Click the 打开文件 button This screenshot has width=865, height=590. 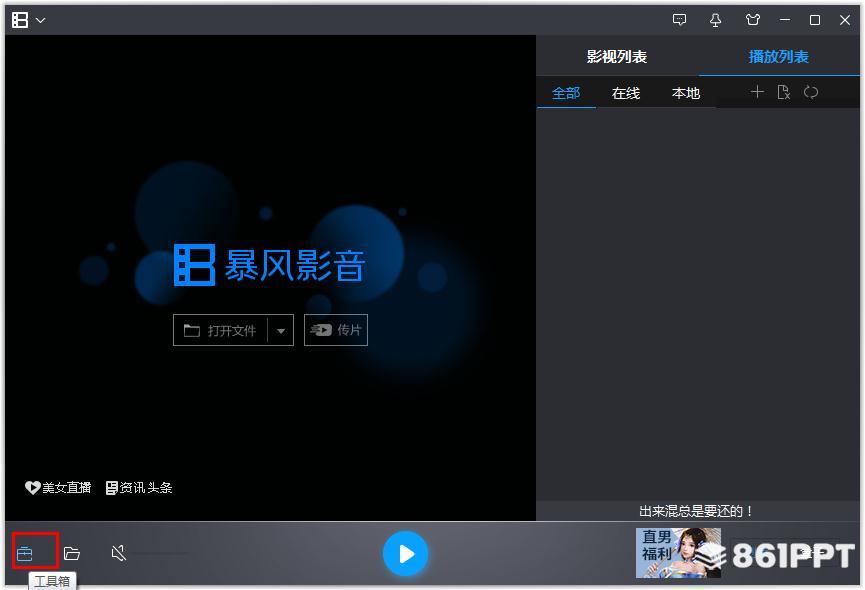point(220,330)
